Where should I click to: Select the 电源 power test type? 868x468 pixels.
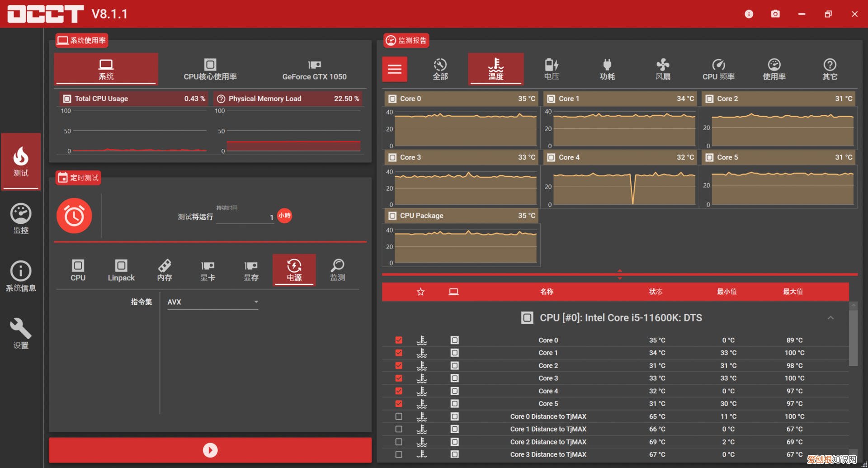(x=294, y=270)
